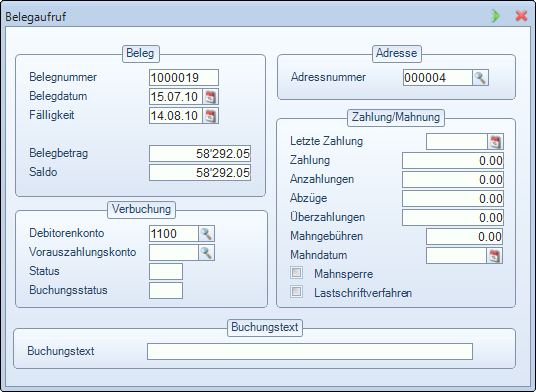Viewport: 536px width, 392px height.
Task: Focus the Anzahlungen amount field
Action: 453,180
